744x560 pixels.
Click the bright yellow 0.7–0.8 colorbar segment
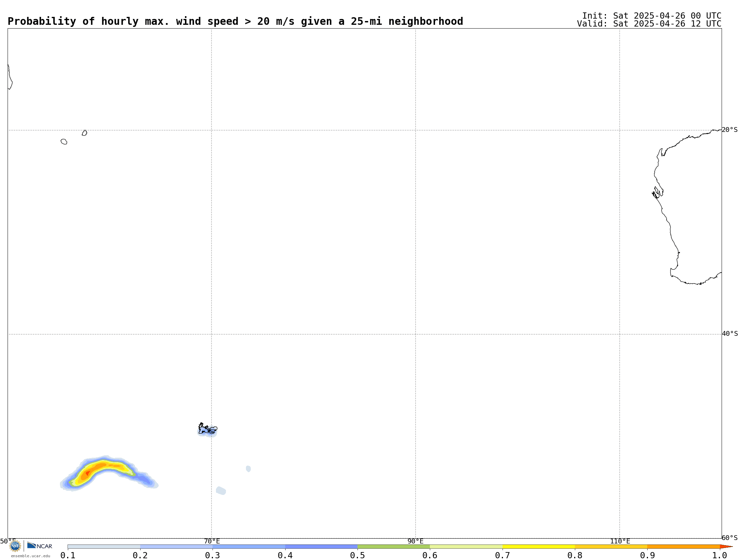coord(539,547)
